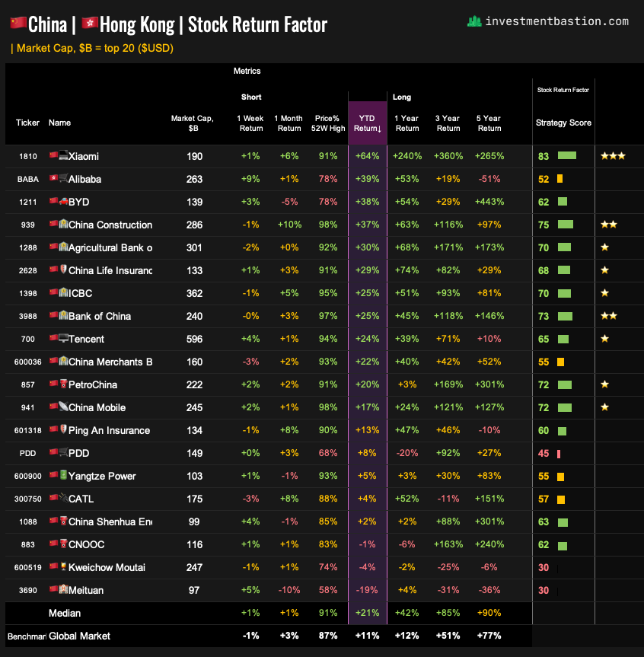Click the China Merchants B company name
The width and height of the screenshot is (644, 657).
[110, 362]
